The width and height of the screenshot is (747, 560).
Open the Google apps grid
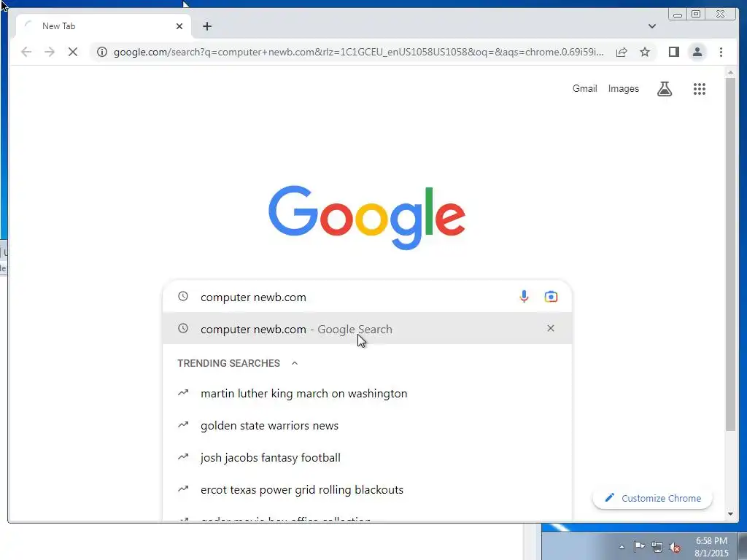tap(699, 88)
